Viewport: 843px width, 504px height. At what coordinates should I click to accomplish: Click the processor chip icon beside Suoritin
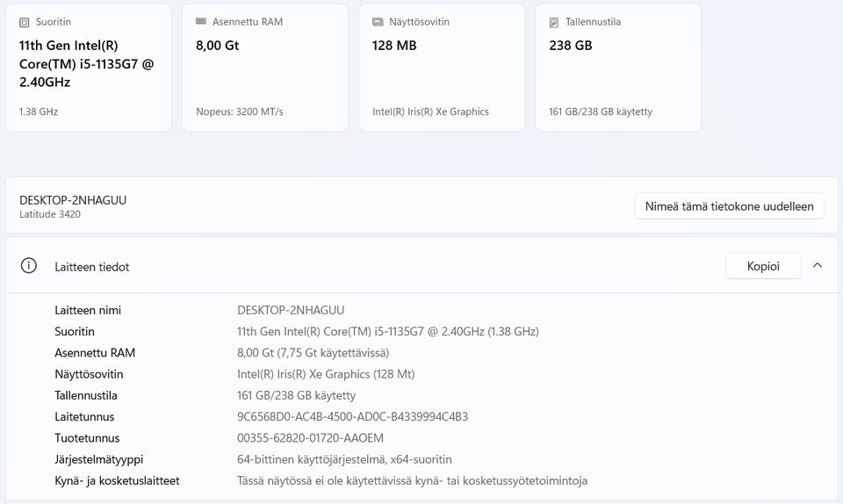[25, 23]
